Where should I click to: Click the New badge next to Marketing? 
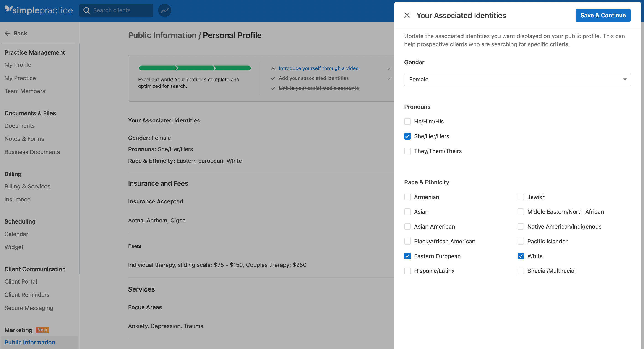pyautogui.click(x=42, y=330)
